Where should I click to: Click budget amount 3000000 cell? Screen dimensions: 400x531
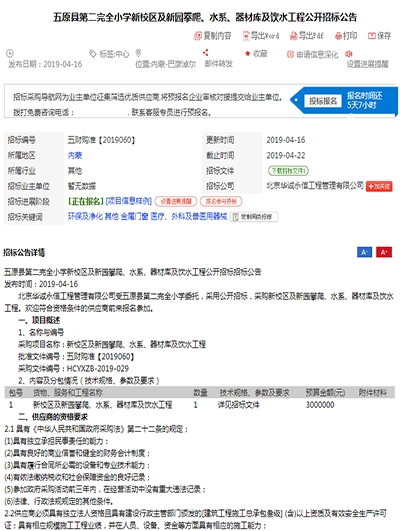pos(320,405)
